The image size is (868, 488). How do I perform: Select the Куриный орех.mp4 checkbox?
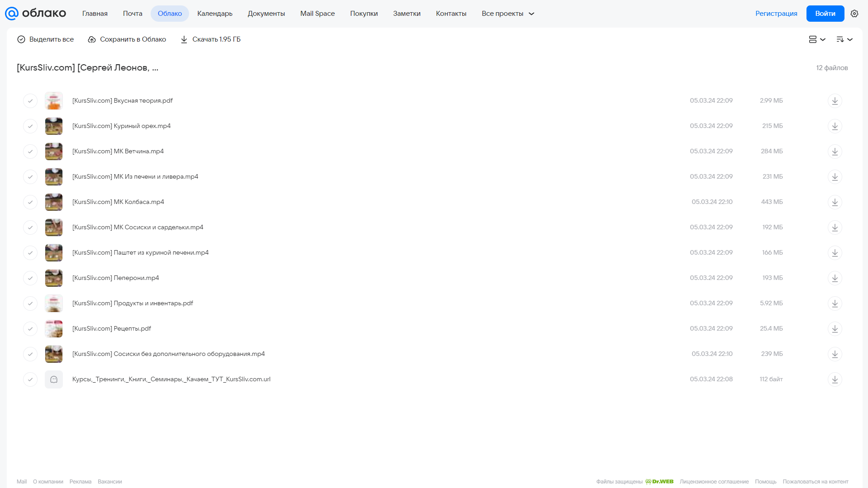click(x=30, y=126)
